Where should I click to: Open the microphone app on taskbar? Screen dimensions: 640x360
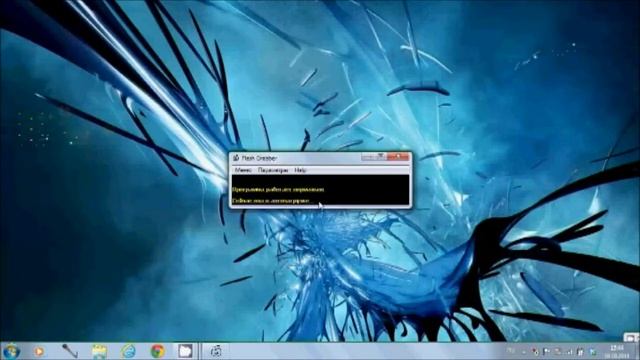point(70,351)
